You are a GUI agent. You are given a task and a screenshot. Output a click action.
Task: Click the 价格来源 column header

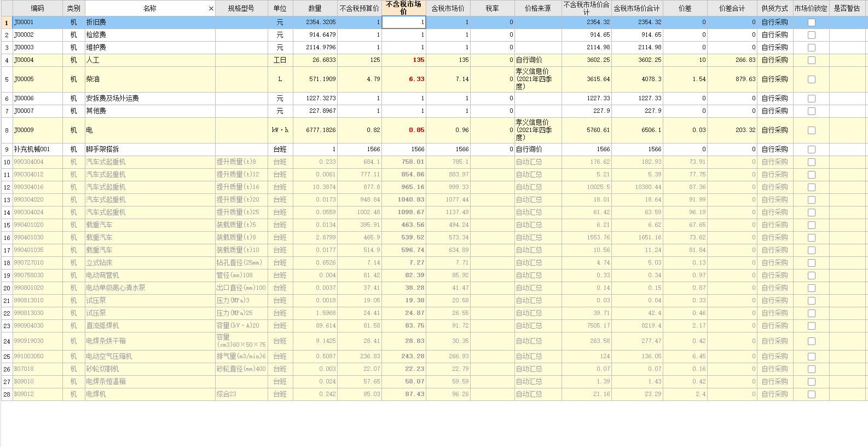click(x=538, y=8)
